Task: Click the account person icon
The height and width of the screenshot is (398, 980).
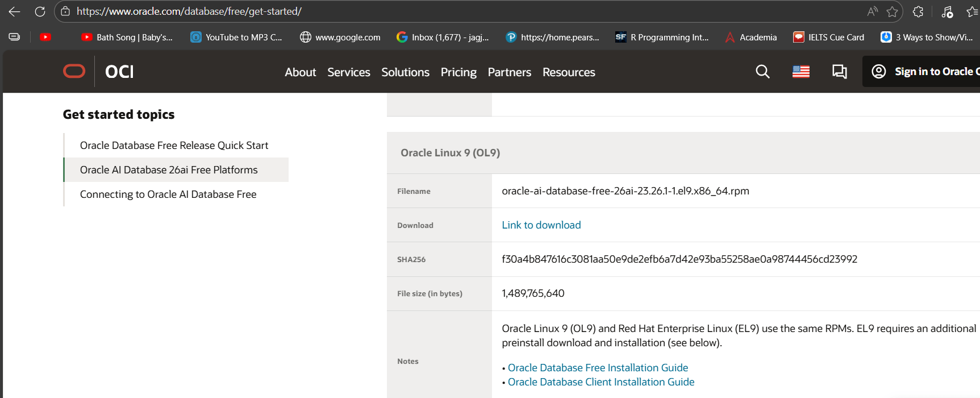Action: click(x=878, y=71)
